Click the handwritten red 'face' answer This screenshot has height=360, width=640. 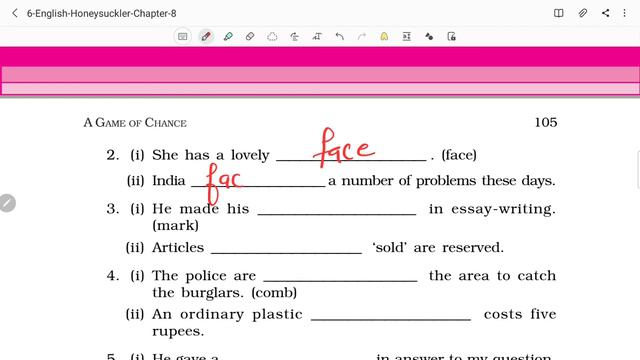344,148
